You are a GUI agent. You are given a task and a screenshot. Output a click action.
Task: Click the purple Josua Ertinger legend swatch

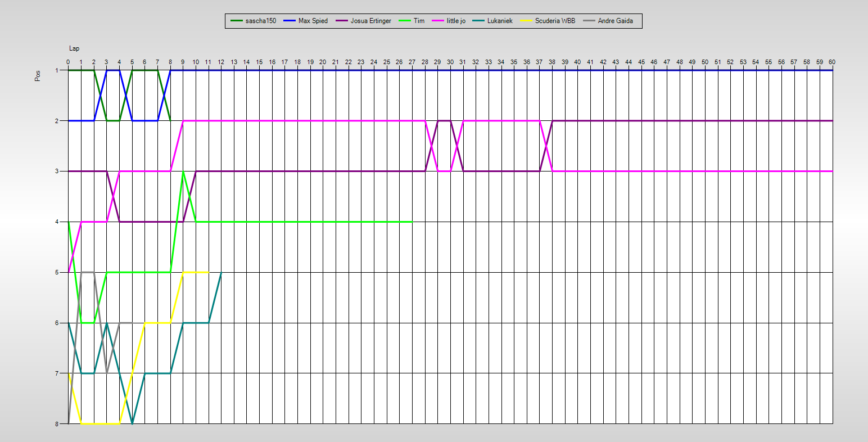342,21
